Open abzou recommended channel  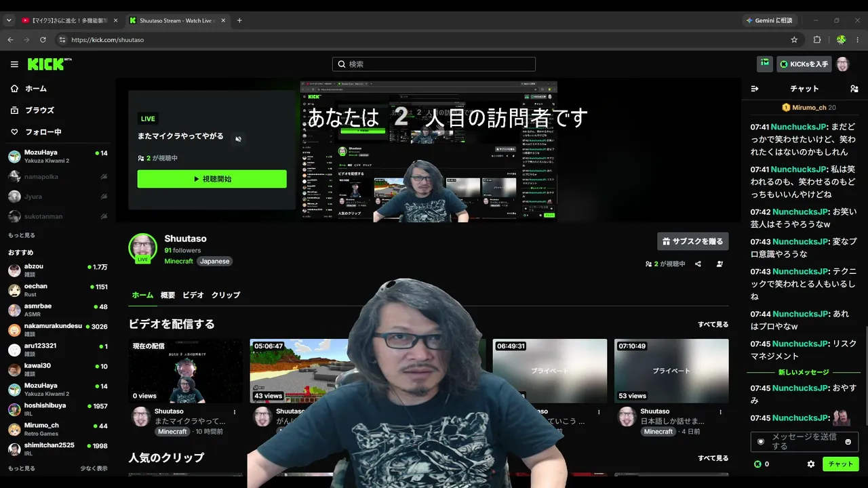(x=58, y=270)
